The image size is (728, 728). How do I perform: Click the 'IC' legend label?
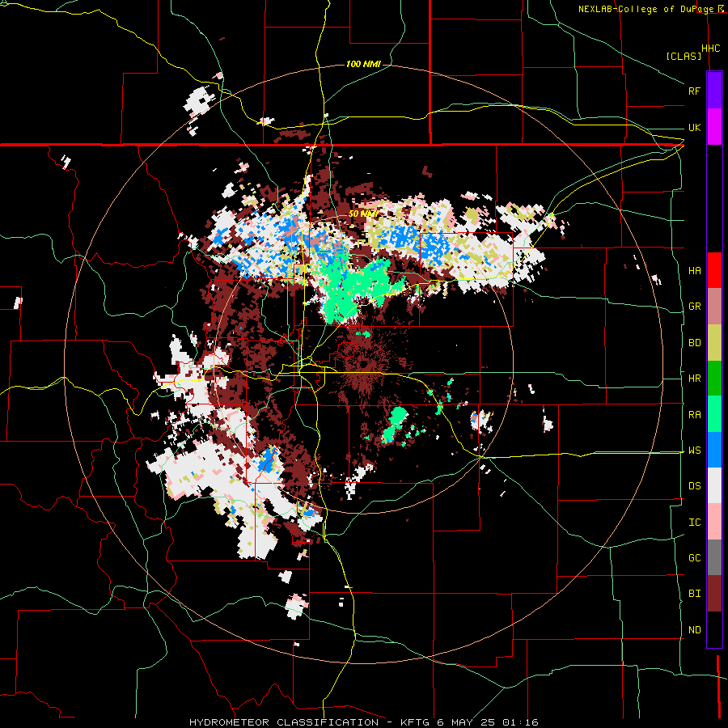point(694,522)
